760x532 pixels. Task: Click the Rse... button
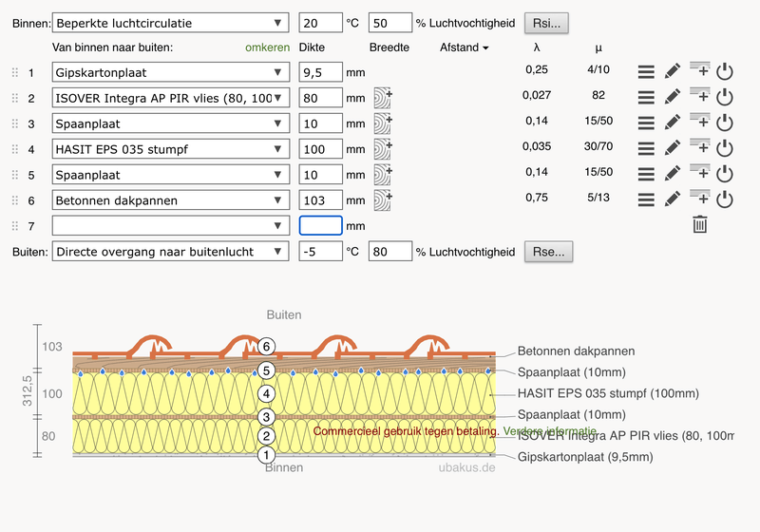coord(549,251)
